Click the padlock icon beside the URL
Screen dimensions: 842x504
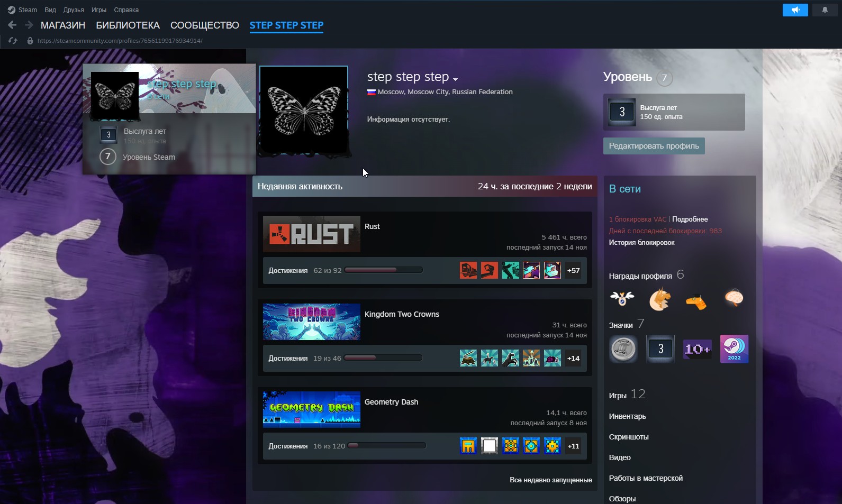pos(30,41)
